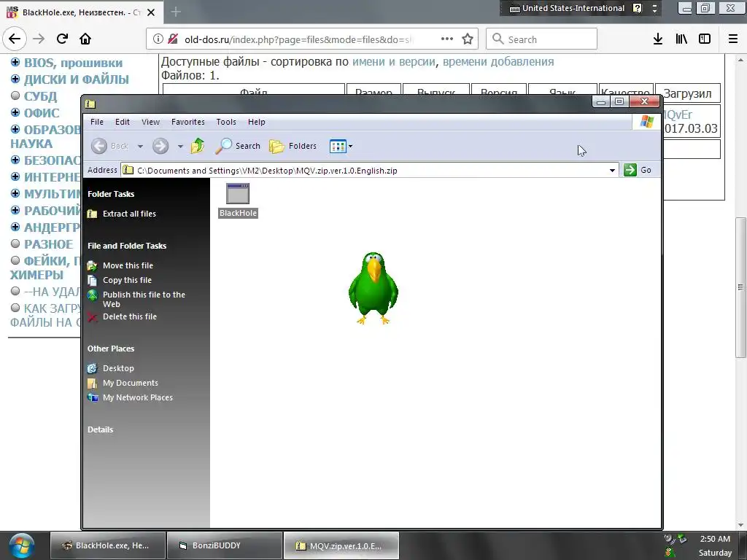Sort files by имени и версии link

393,61
